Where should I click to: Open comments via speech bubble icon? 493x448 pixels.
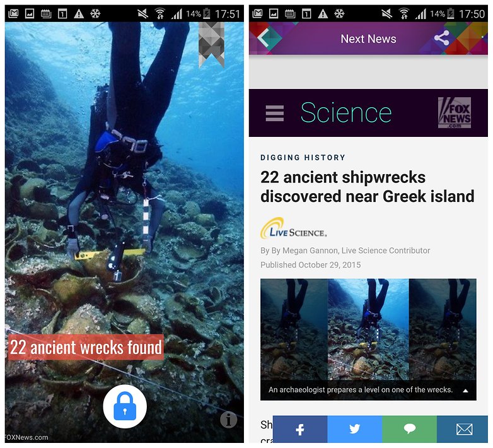[x=409, y=429]
